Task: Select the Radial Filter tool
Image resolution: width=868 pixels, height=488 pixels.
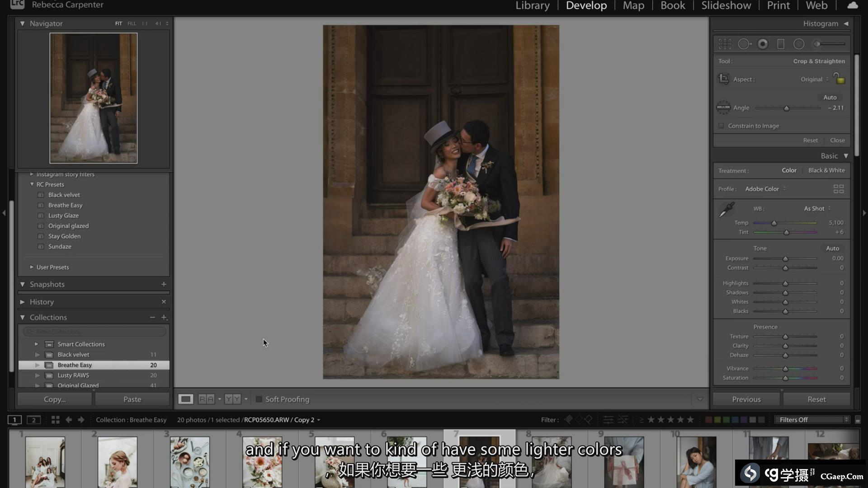Action: (x=799, y=44)
